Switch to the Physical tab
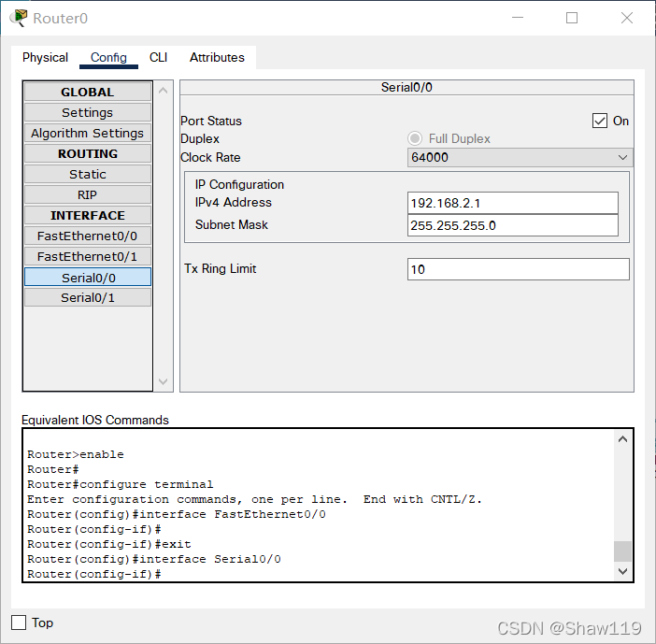 coord(45,57)
